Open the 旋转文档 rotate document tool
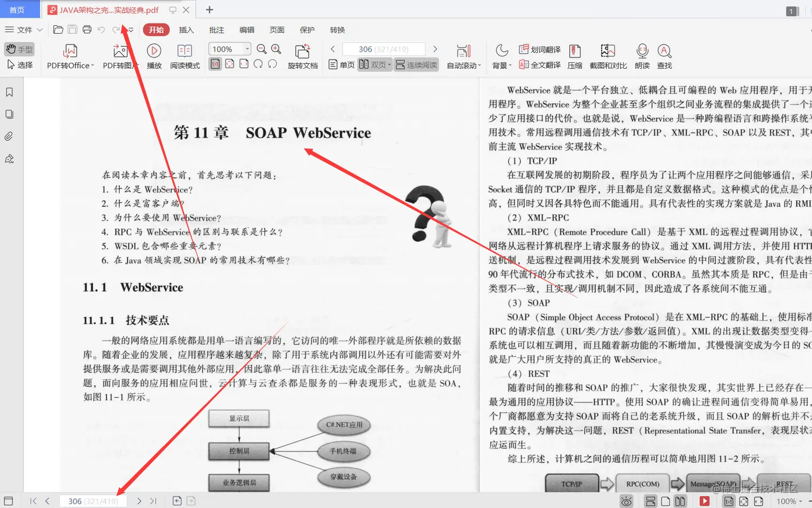Image resolution: width=812 pixels, height=508 pixels. (302, 56)
